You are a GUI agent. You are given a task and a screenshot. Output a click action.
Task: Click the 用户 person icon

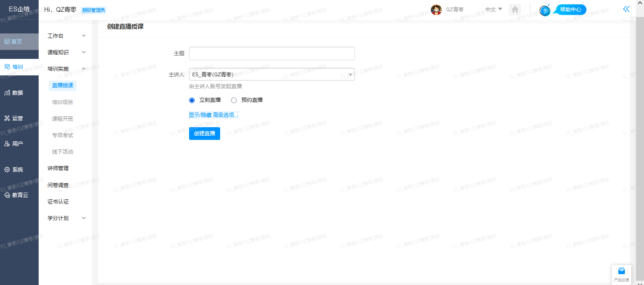coord(7,144)
